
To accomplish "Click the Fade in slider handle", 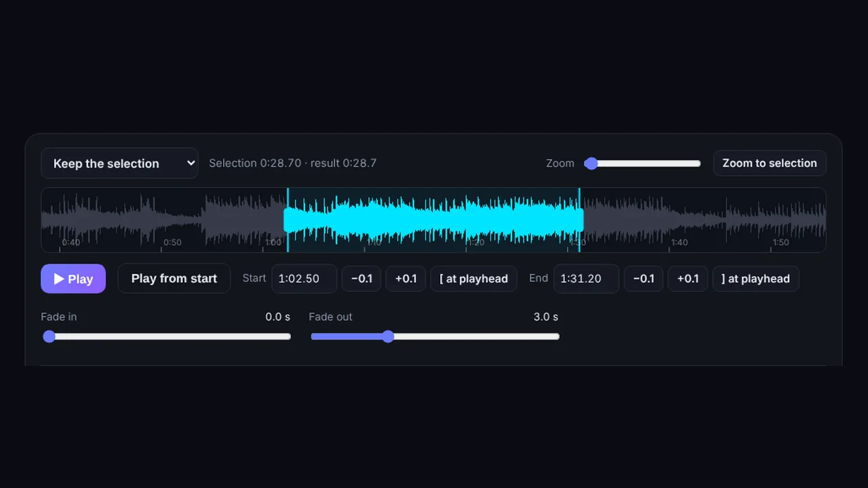I will (49, 336).
